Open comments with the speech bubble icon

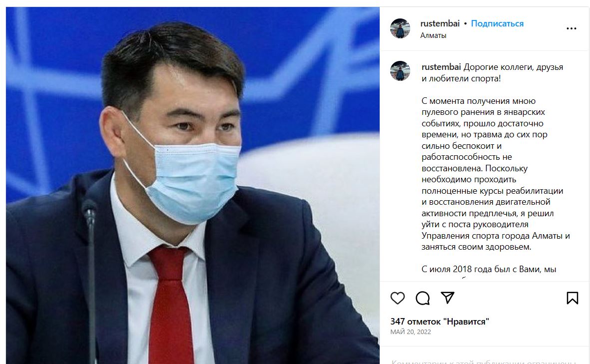tap(423, 298)
